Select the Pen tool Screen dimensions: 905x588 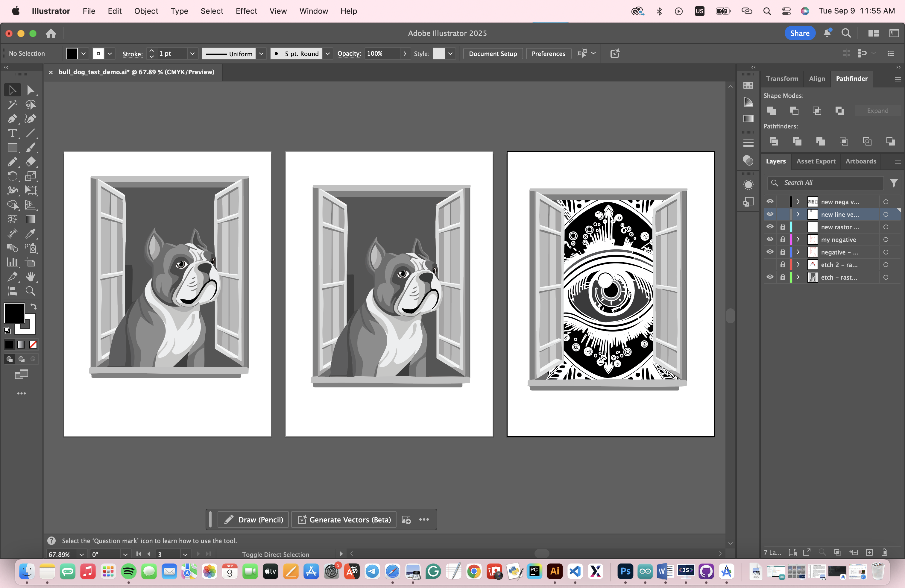click(12, 119)
